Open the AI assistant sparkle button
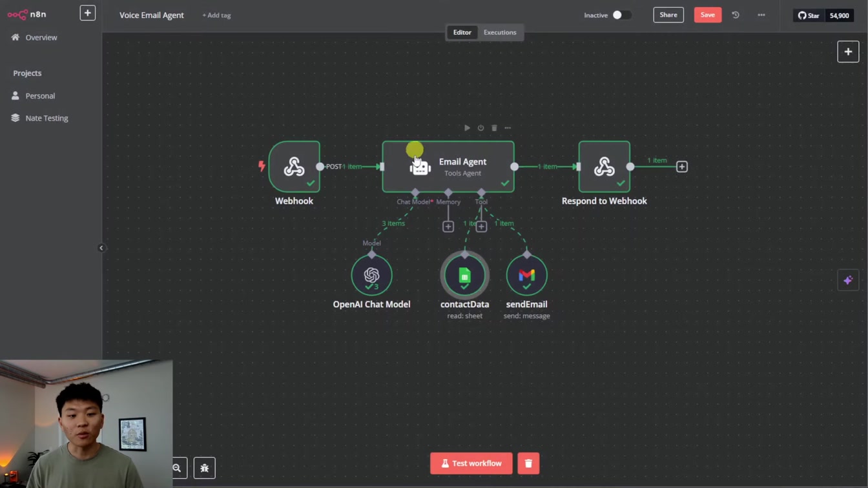The height and width of the screenshot is (488, 868). tap(848, 280)
